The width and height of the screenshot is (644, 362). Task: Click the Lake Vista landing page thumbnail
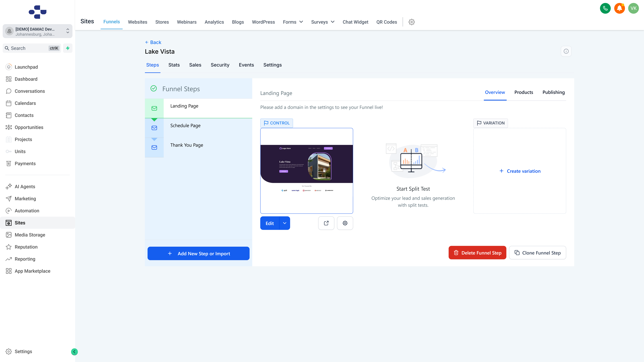click(x=306, y=171)
